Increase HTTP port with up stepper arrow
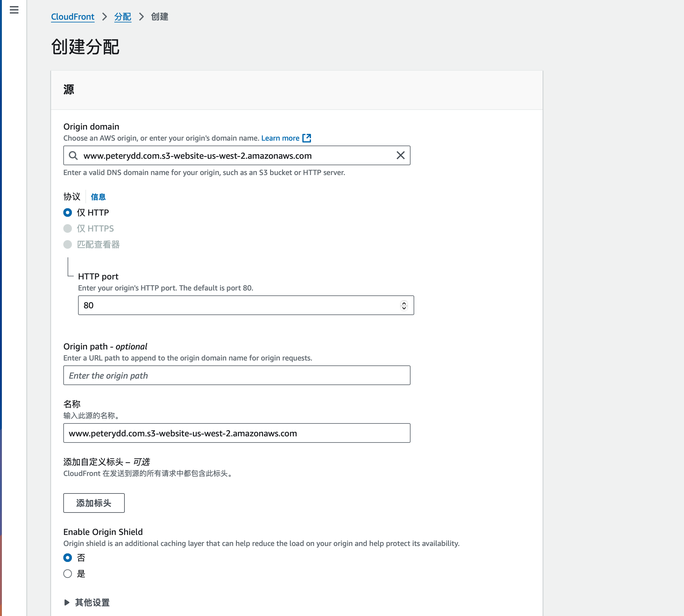 tap(404, 303)
